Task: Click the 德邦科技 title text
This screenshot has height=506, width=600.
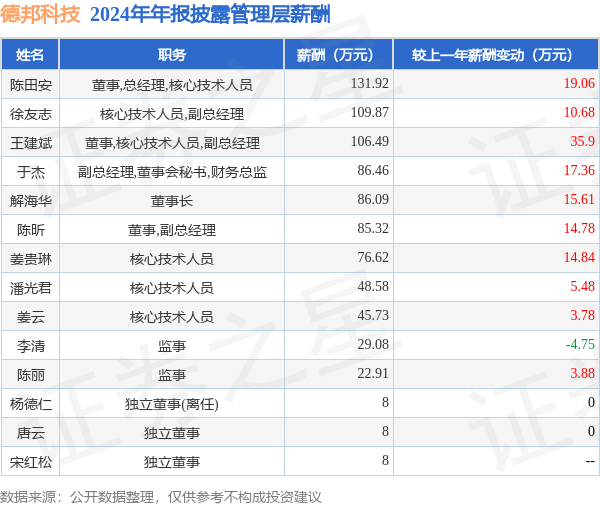Action: coord(40,15)
